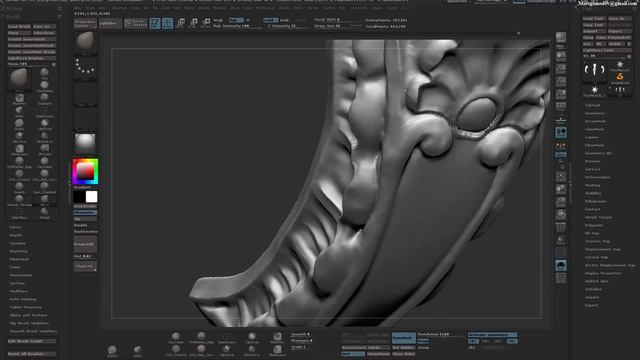This screenshot has height=360, width=640.
Task: Toggle the Zadd sculpt mode button
Action: [x=270, y=20]
